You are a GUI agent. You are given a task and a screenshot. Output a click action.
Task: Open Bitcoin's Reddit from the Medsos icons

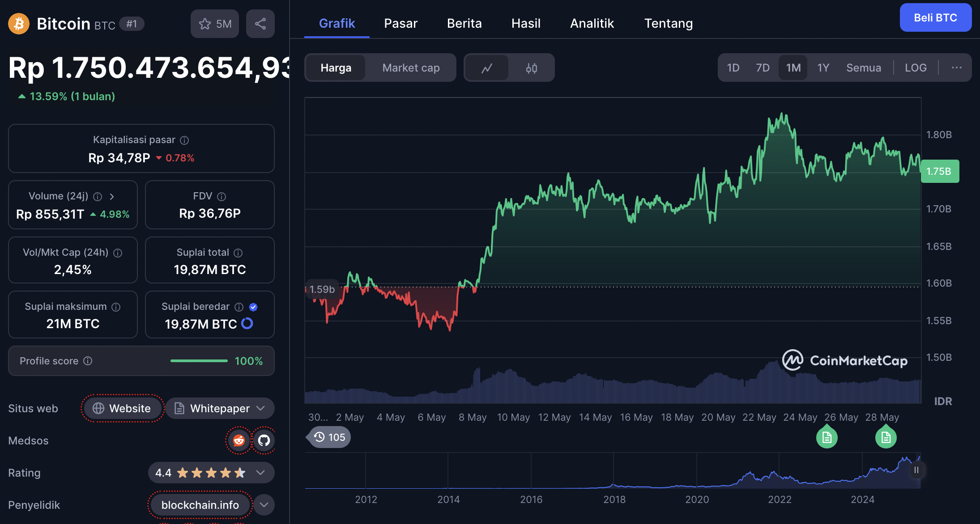click(239, 440)
